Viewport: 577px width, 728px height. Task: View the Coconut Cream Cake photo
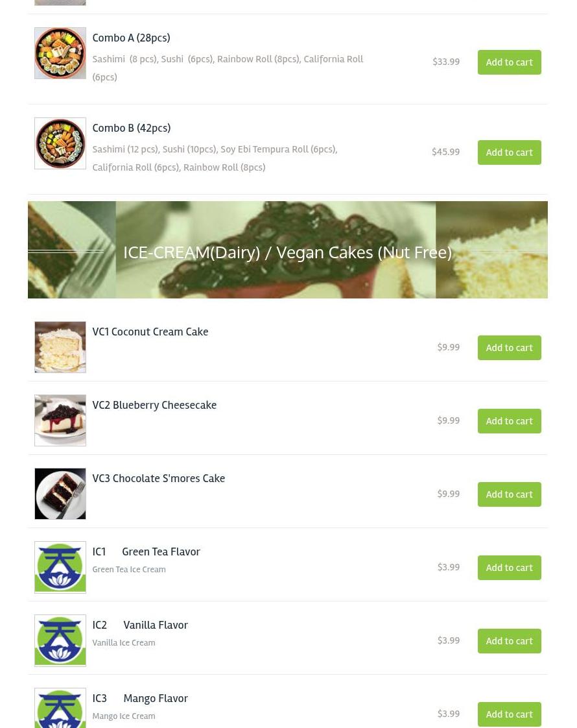(60, 347)
